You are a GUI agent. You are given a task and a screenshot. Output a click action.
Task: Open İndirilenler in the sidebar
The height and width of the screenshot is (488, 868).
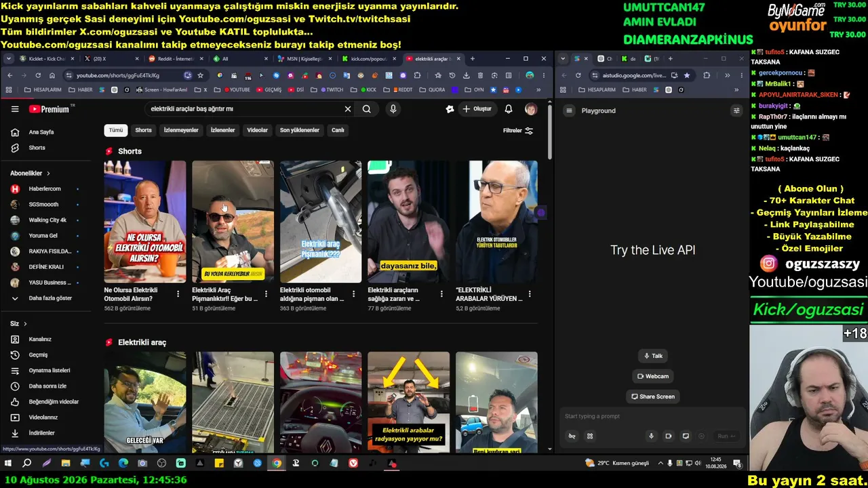pyautogui.click(x=45, y=433)
